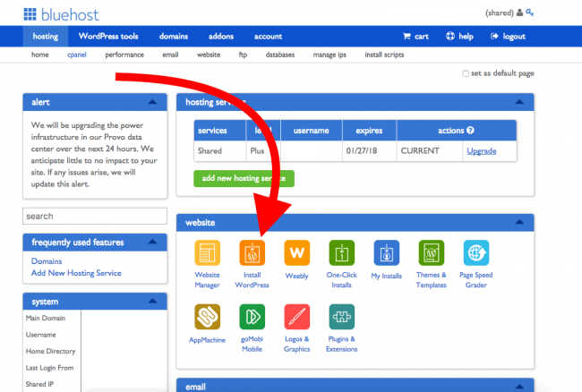Open Themes & Templates
This screenshot has width=582, height=392.
432,253
